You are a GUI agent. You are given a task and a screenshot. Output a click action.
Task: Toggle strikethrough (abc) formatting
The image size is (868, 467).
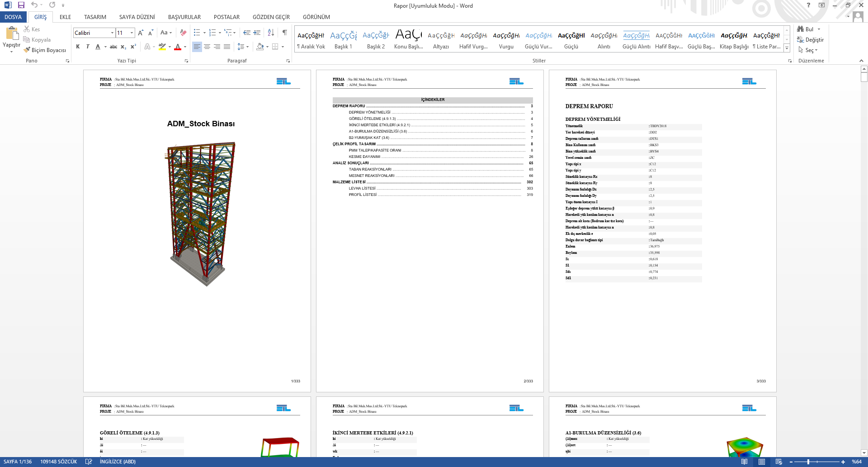(113, 47)
